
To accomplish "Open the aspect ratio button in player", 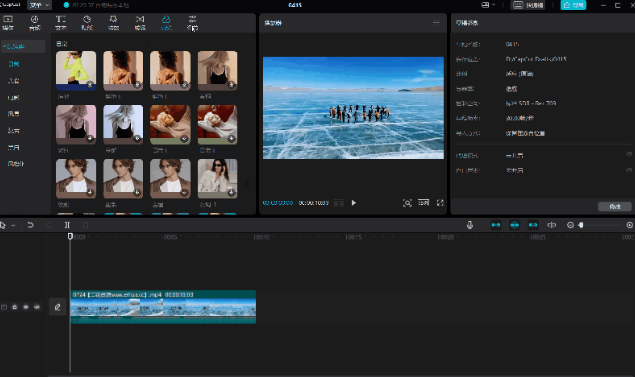I will (424, 202).
